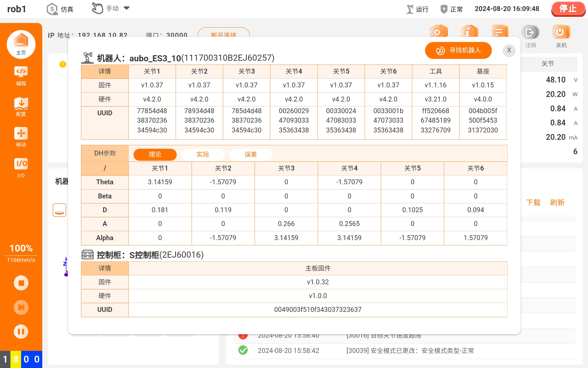Click the yellow warning icon
The width and height of the screenshot is (588, 368).
63,64
